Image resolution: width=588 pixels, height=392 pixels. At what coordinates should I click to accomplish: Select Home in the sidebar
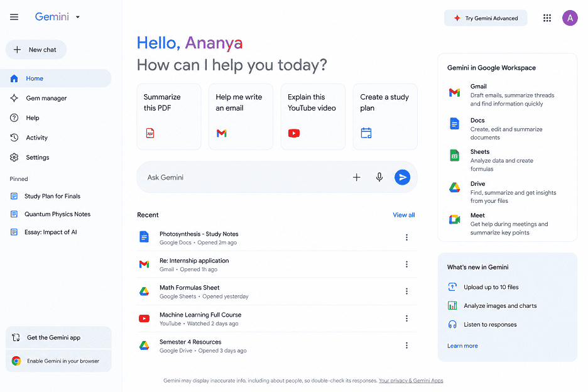tap(56, 79)
